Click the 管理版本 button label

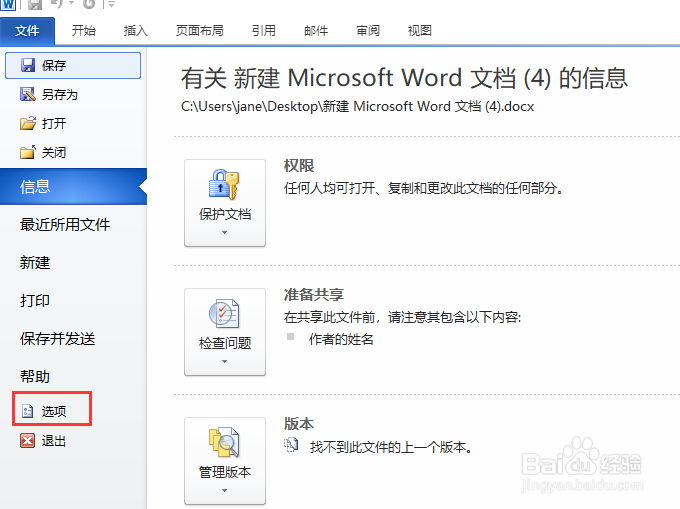225,472
